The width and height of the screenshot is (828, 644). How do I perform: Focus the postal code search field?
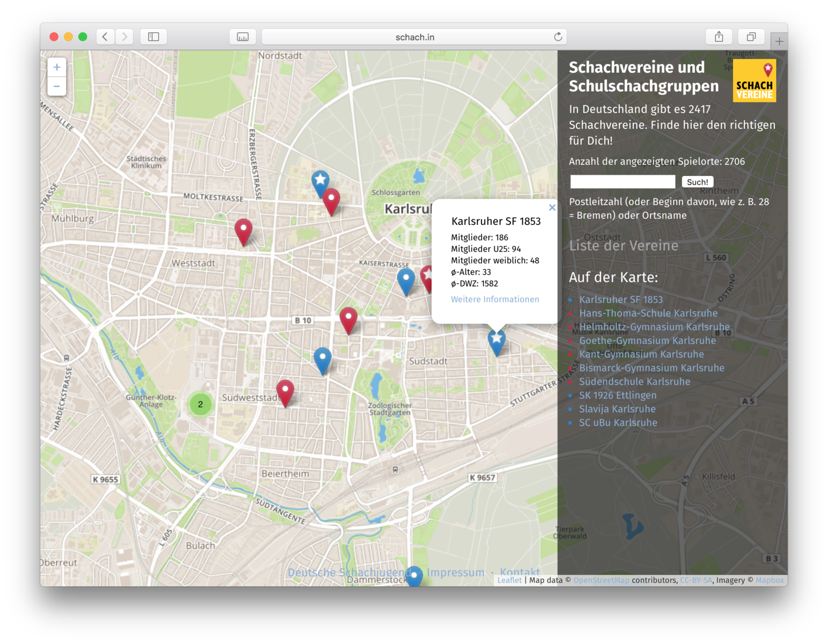tap(622, 182)
